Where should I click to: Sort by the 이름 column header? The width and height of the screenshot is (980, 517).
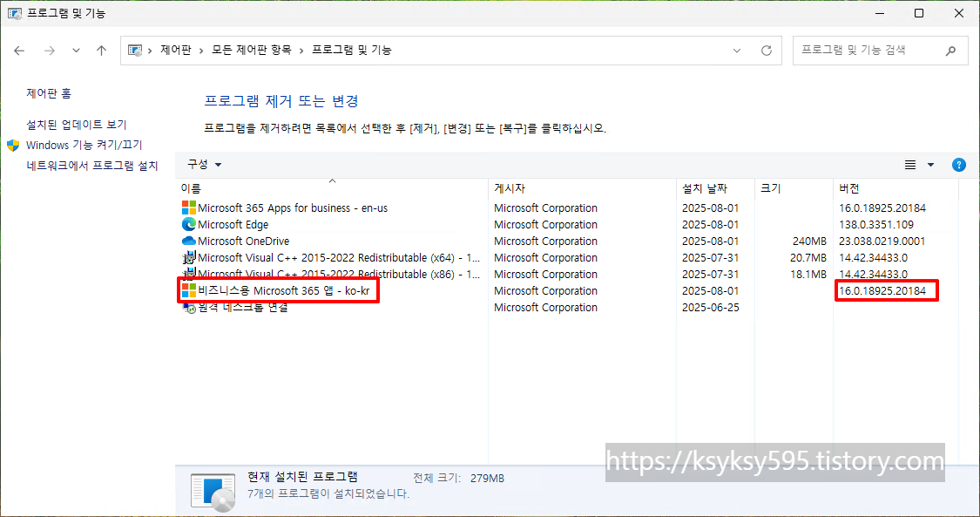click(x=332, y=188)
